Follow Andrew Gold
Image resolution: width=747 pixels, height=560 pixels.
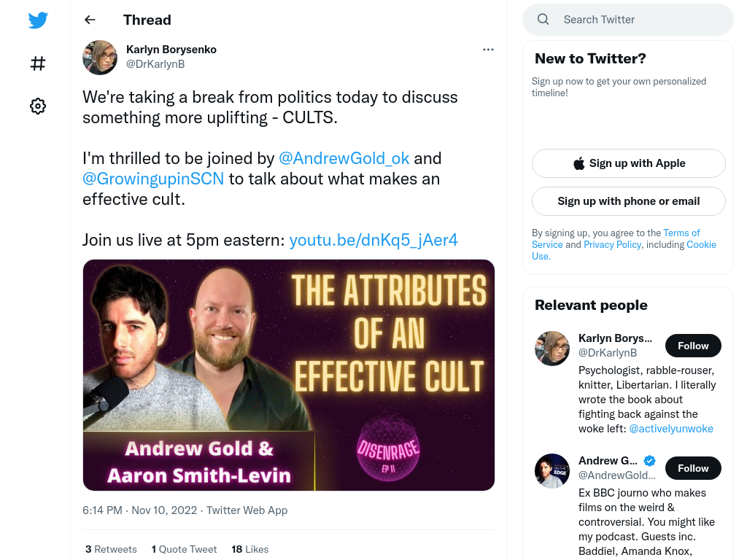click(x=693, y=468)
